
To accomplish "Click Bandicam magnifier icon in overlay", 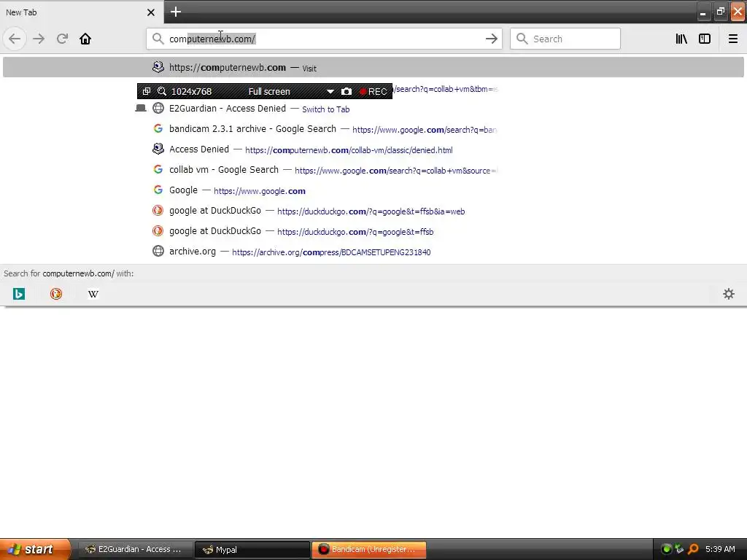I will click(x=162, y=91).
